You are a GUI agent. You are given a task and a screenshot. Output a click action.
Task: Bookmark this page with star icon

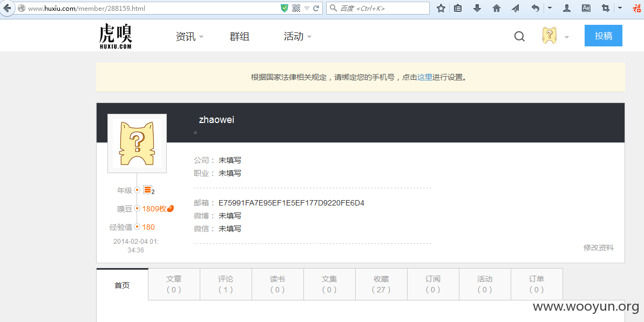(440, 8)
